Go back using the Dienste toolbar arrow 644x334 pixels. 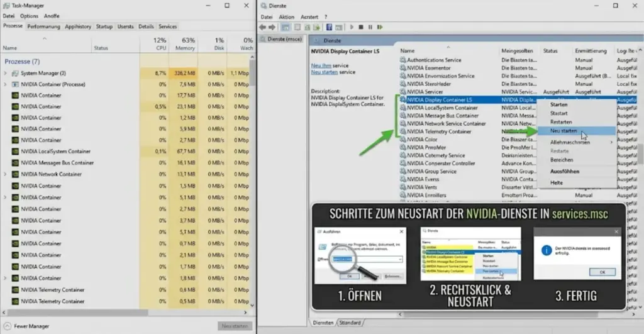tap(262, 27)
